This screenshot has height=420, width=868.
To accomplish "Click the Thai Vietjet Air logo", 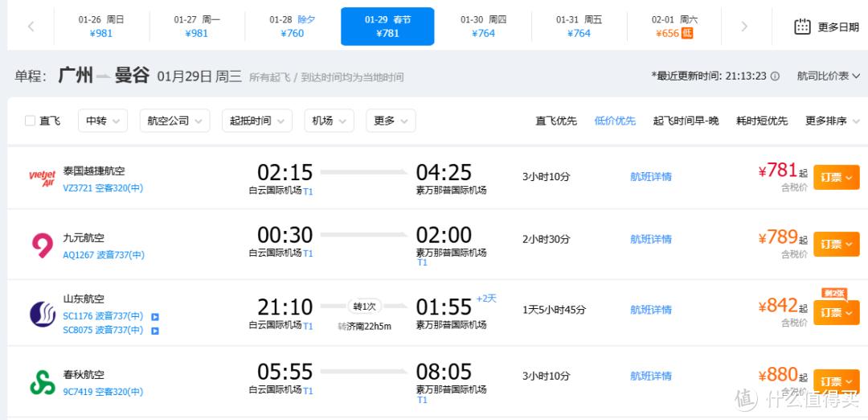I will point(42,177).
